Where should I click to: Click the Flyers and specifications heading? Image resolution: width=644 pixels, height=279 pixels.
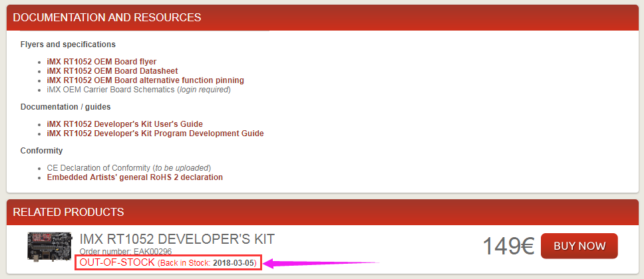(x=68, y=45)
